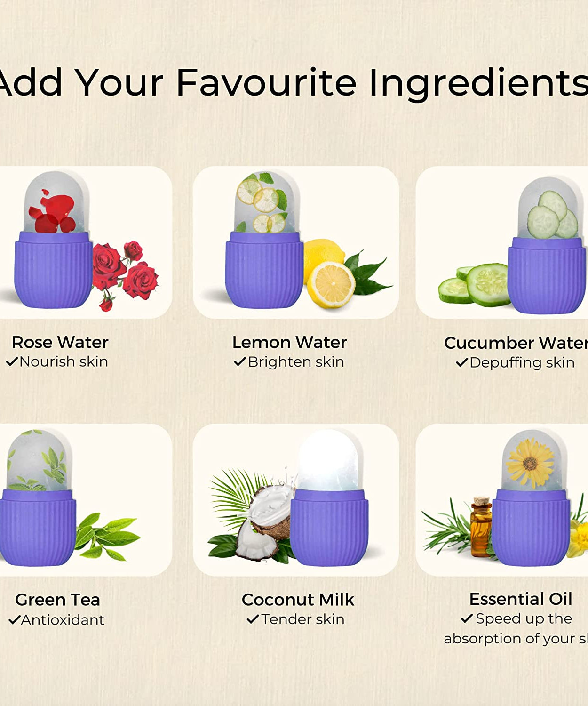Click the Essential Oil heading

coord(521,599)
